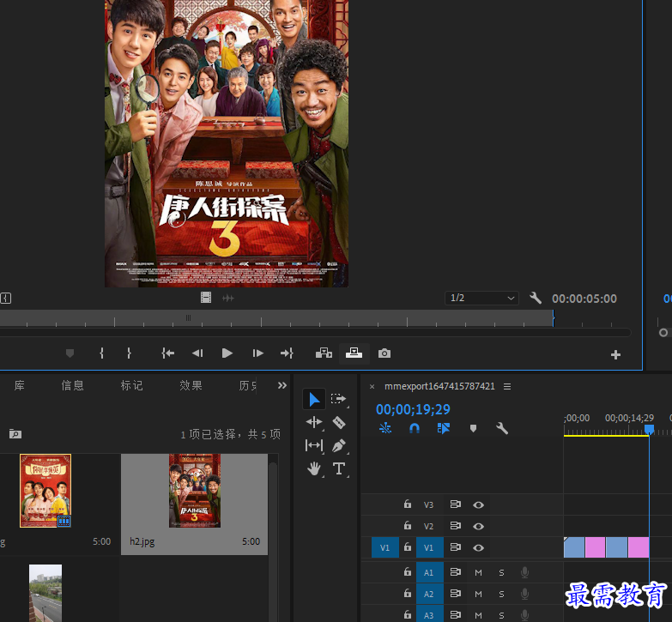
Task: Hide track V3 with eye icon
Action: 478,505
